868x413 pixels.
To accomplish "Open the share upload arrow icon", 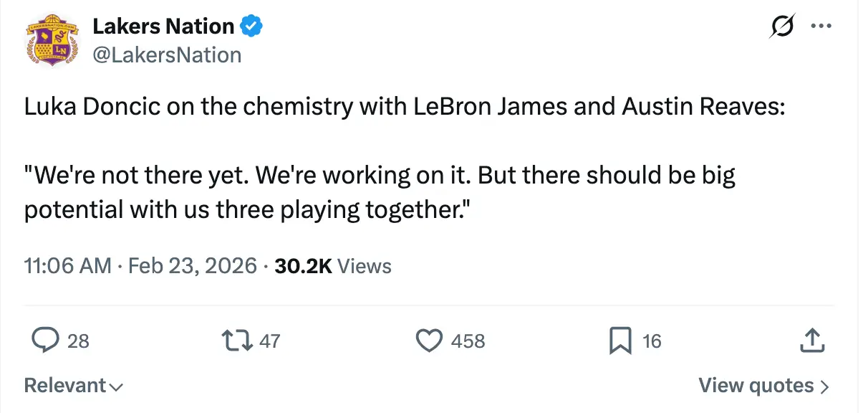I will [812, 340].
